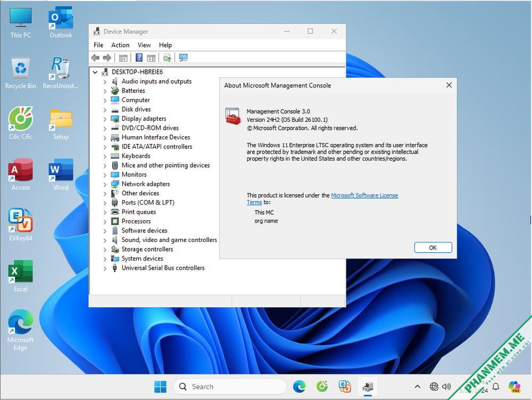This screenshot has width=532, height=400.
Task: Select the Monitors tree item
Action: (134, 174)
